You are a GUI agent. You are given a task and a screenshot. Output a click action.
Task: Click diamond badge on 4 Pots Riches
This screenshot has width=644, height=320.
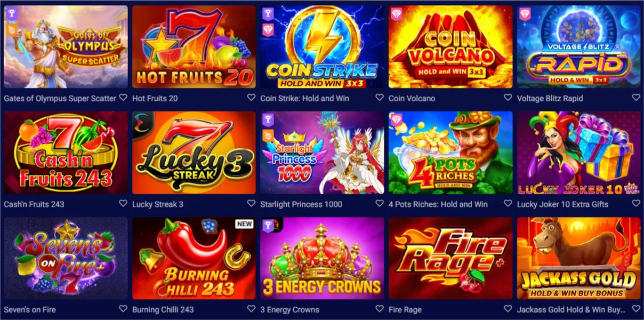point(397,119)
